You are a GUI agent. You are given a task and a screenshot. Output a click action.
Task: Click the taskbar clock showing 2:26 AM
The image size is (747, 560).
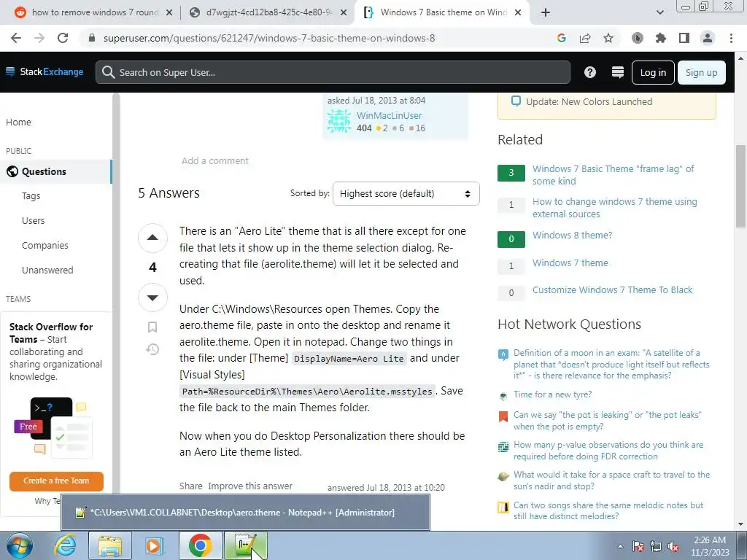[709, 546]
